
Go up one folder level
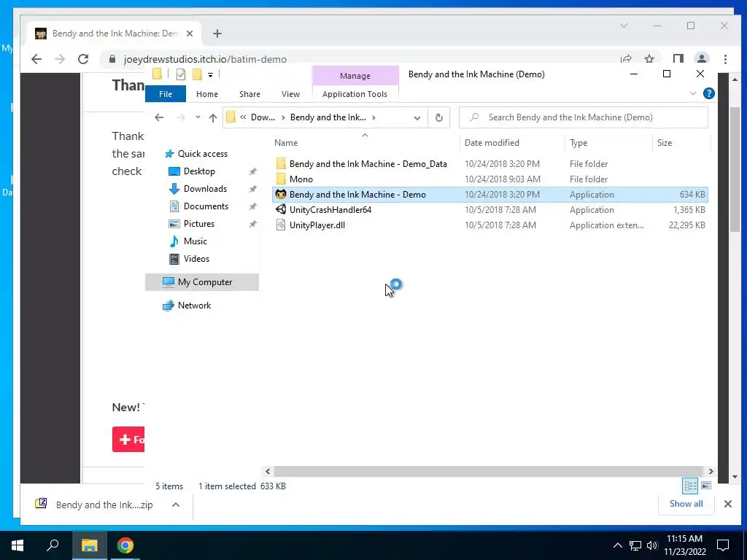(x=212, y=117)
